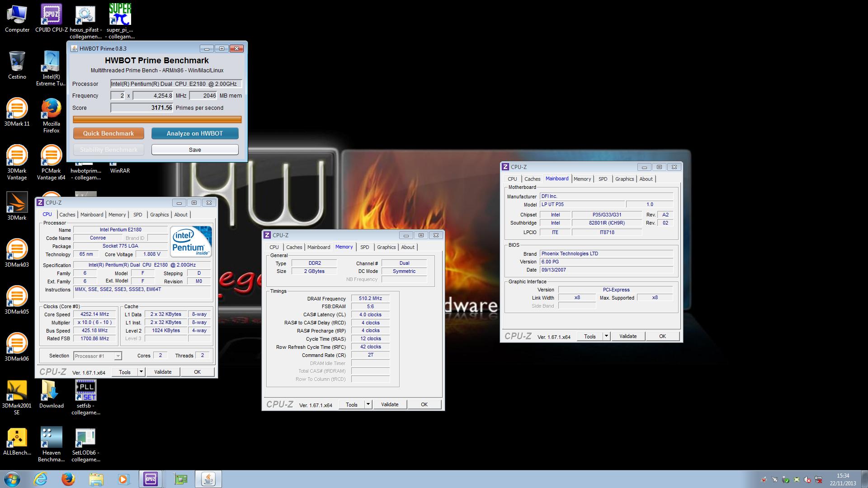Screen dimensions: 868x488
Task: Switch to Java HWBOT Prime taskbar button
Action: click(x=208, y=479)
